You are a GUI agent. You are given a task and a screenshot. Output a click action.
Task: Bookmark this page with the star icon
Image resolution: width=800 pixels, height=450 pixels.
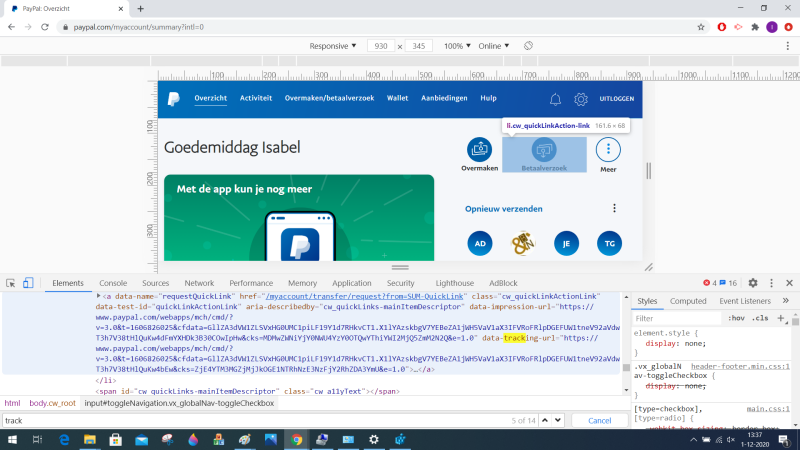[701, 27]
